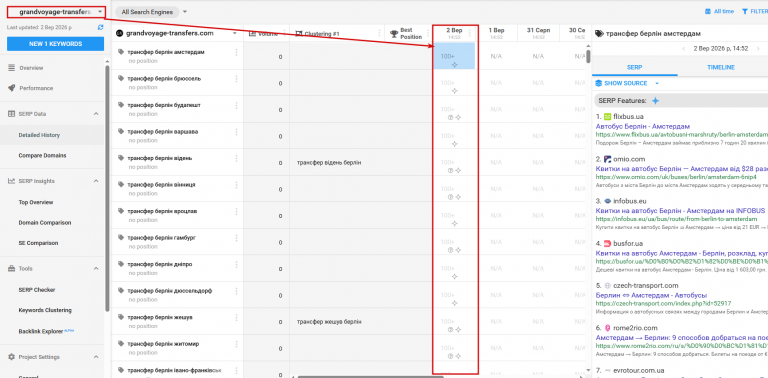
Task: Click keyword table vertical scrollbar thumb
Action: 588,55
